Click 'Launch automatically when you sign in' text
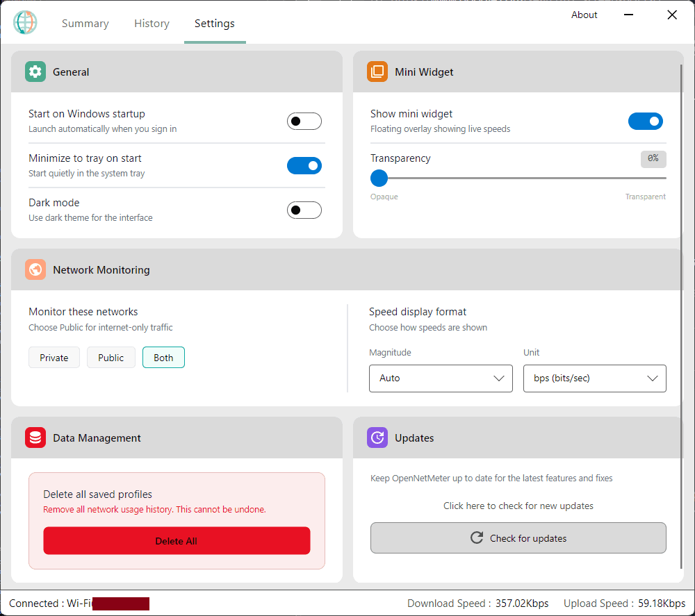The height and width of the screenshot is (616, 695). pos(102,129)
